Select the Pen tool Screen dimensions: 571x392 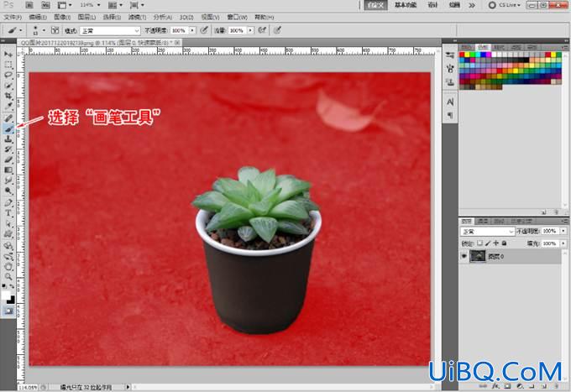coord(8,203)
